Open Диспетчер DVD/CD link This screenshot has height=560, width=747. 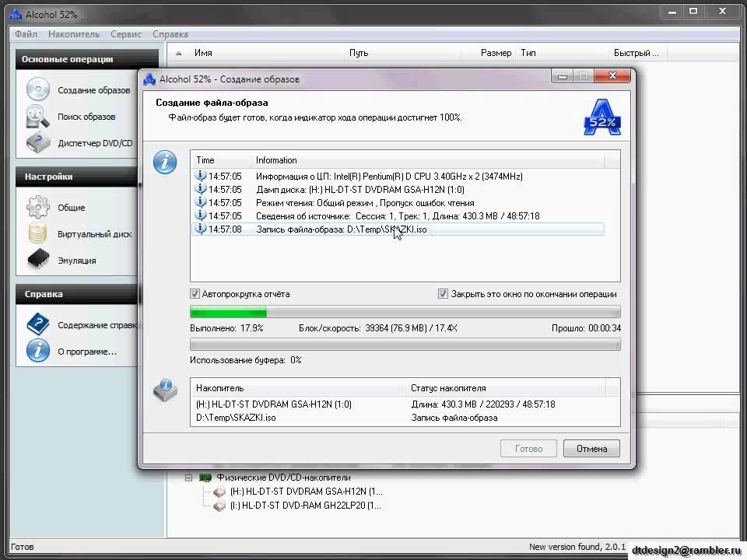(x=95, y=143)
